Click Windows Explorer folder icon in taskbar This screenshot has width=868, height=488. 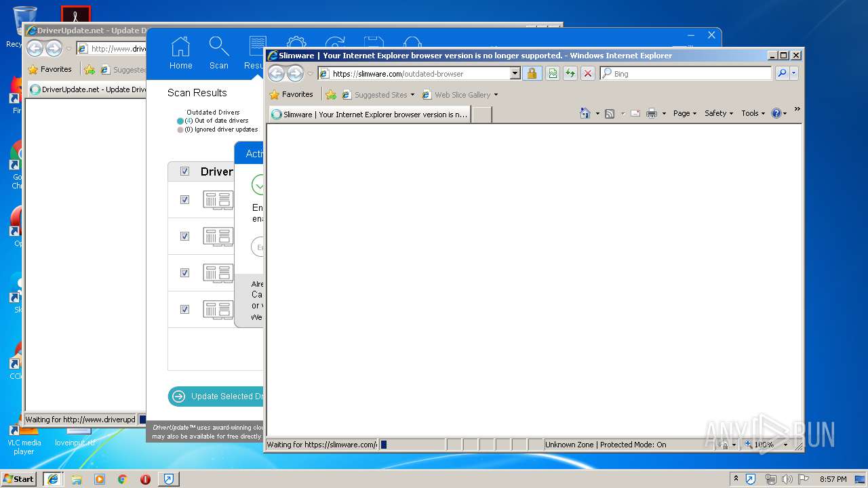click(x=77, y=479)
